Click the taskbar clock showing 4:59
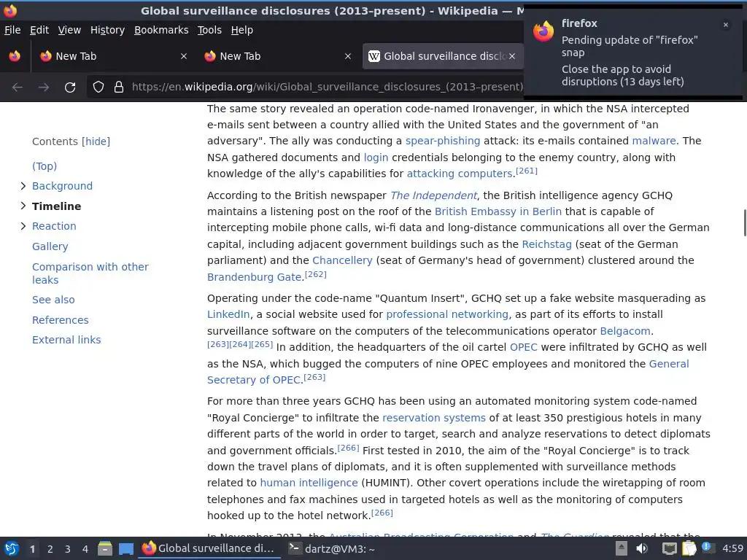Viewport: 747px width, 560px height. click(732, 548)
